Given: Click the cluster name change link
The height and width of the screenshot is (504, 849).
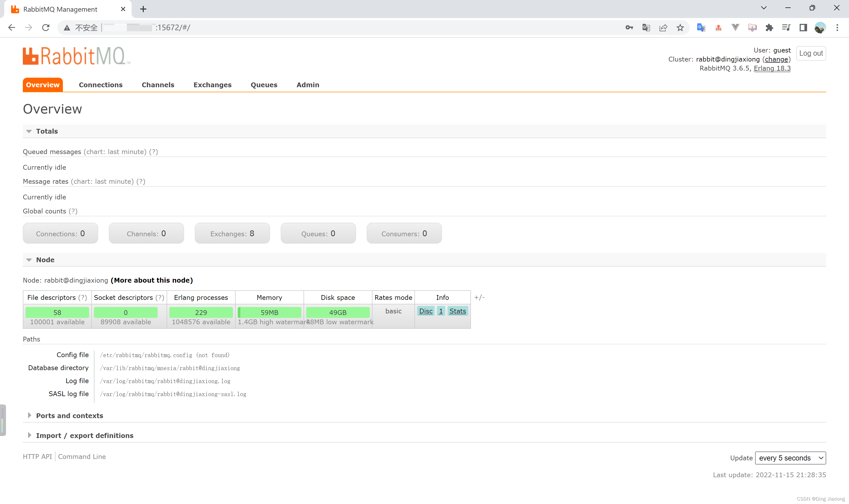Looking at the screenshot, I should [776, 59].
